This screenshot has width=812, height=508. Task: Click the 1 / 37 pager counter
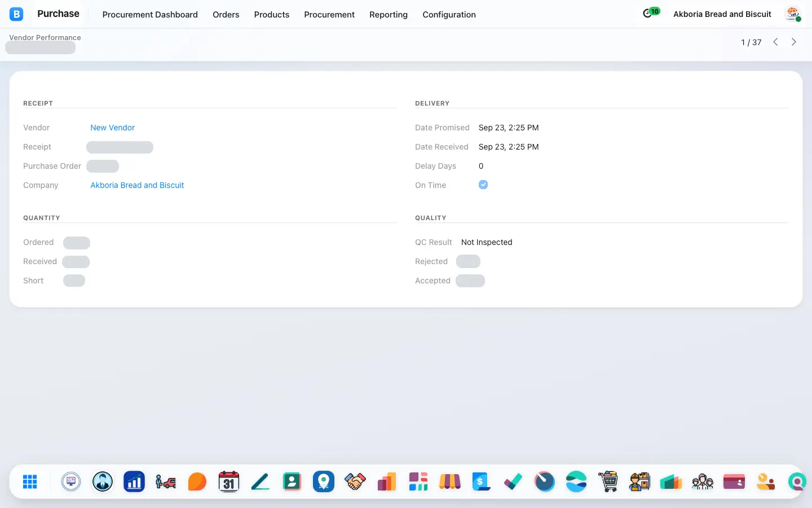tap(751, 42)
